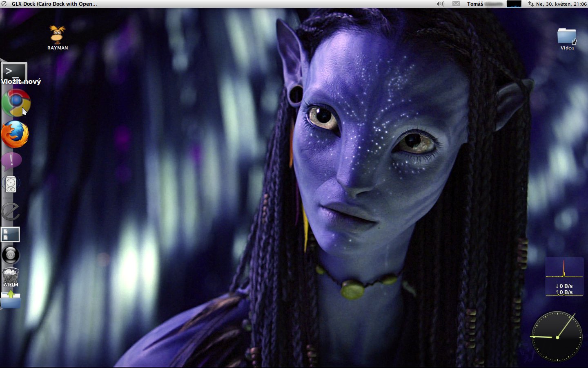Open the mail envelope indicator in top panel

456,4
